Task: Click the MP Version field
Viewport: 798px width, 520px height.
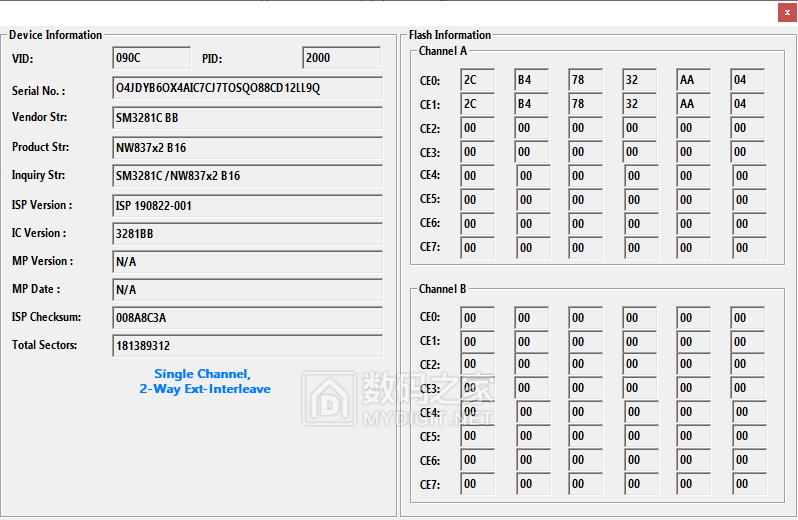Action: (247, 262)
